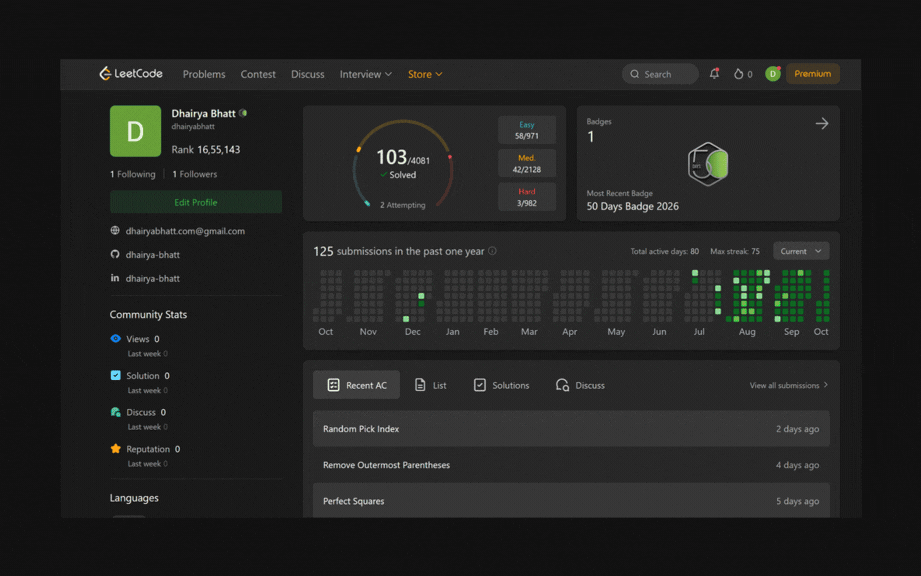Open the 1 Following list

(x=133, y=174)
